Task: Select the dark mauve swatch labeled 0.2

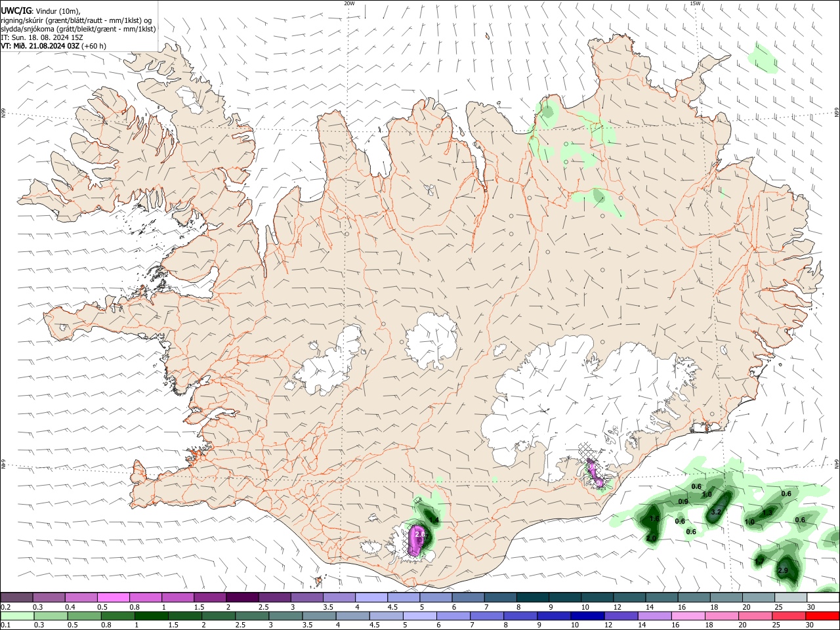Action: (x=16, y=597)
